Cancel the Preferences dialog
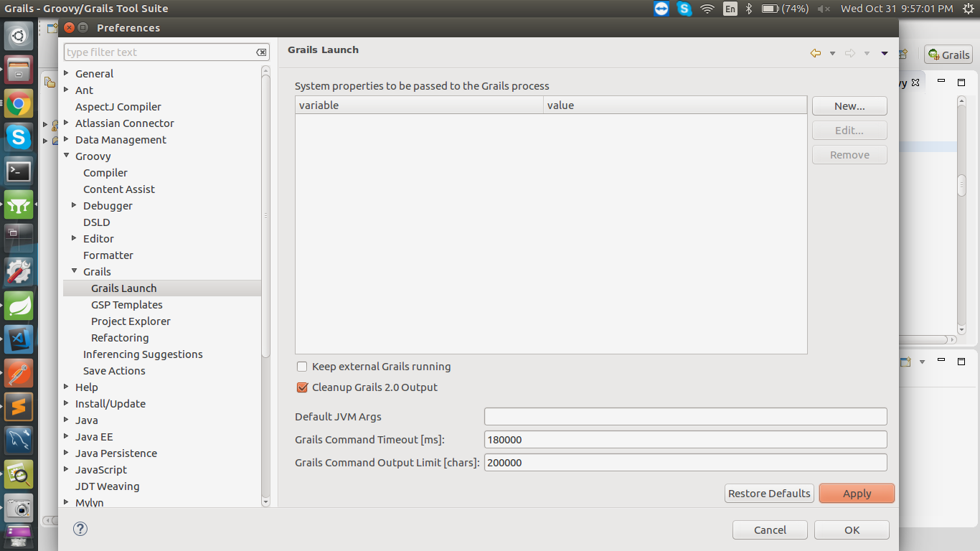Viewport: 980px width, 551px height. (770, 530)
